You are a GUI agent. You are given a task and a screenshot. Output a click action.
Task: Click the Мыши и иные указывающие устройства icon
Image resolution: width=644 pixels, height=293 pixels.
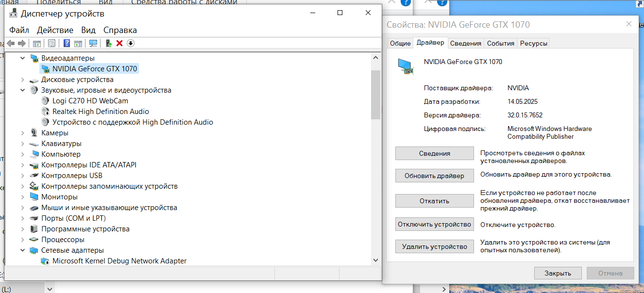pos(34,208)
